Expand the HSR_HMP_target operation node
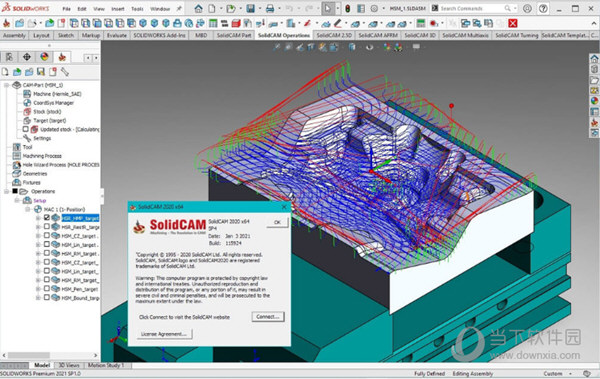 coord(38,218)
